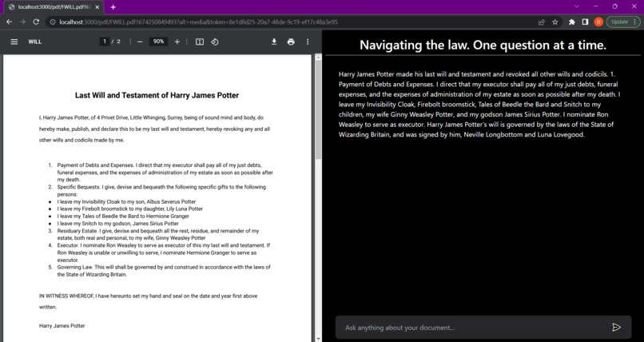Open the tab search dropdown chevron
Viewport: 644px width, 342px height.
[x=577, y=6]
